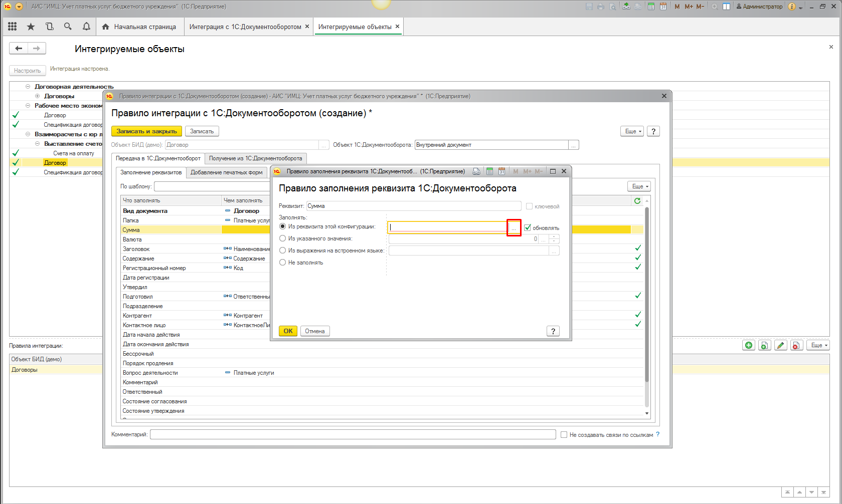Click the 'Записать и закрыть' button
The image size is (842, 504).
click(x=146, y=131)
